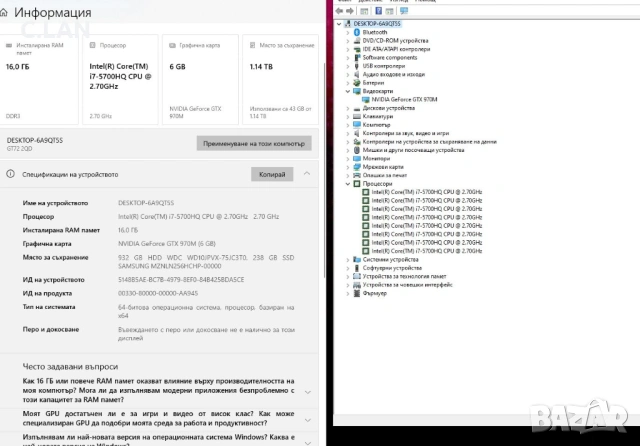This screenshot has width=640, height=446.
Task: Click the back arrow in Device Manager toolbar
Action: coord(338,10)
